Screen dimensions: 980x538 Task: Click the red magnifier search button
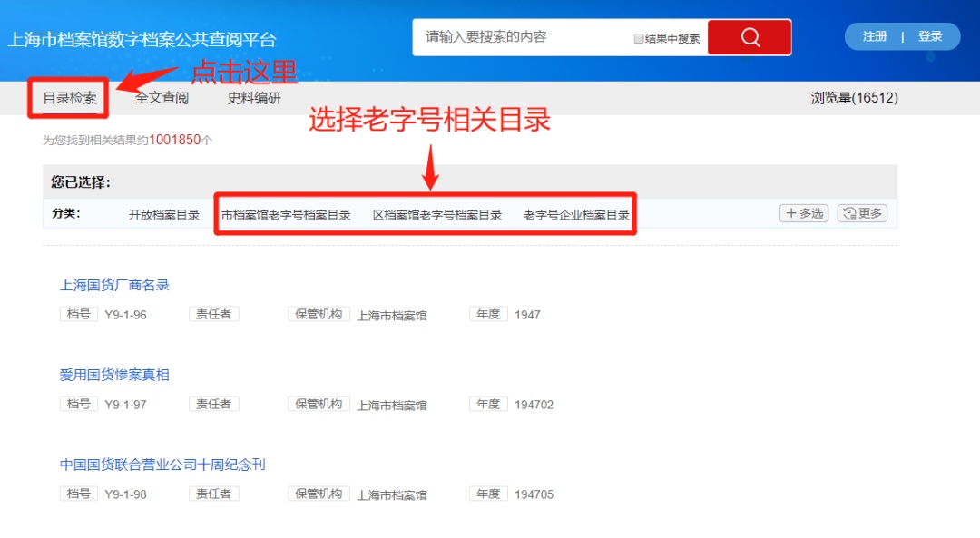coord(749,37)
